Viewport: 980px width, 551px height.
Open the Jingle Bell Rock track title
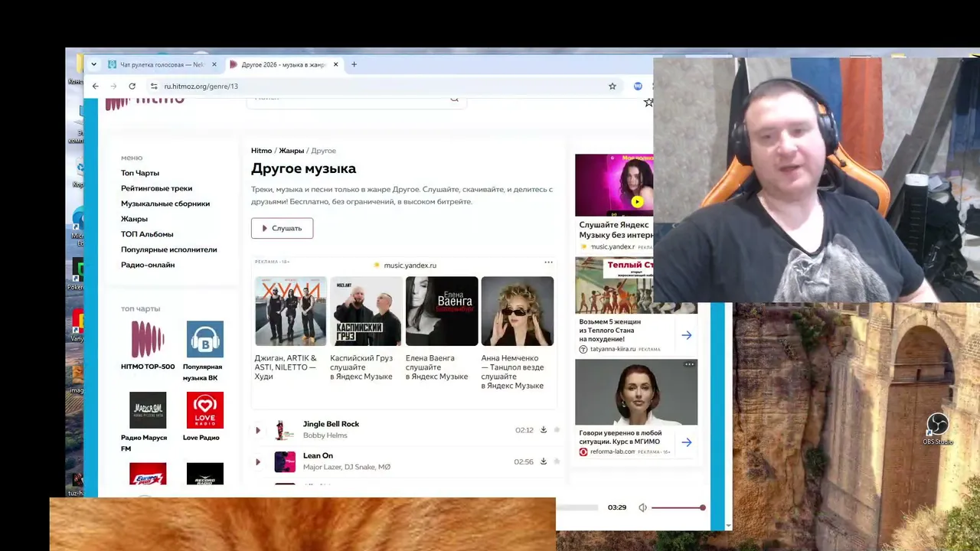(331, 424)
